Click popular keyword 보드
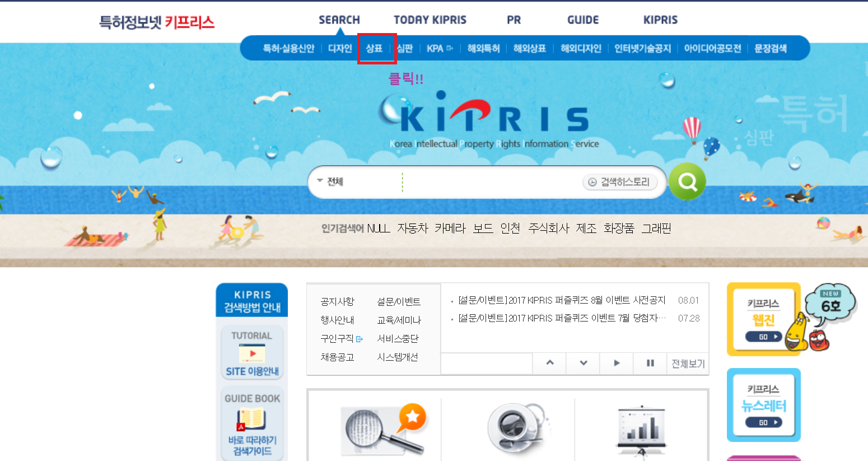Screen dimensions: 868x461 pyautogui.click(x=483, y=228)
